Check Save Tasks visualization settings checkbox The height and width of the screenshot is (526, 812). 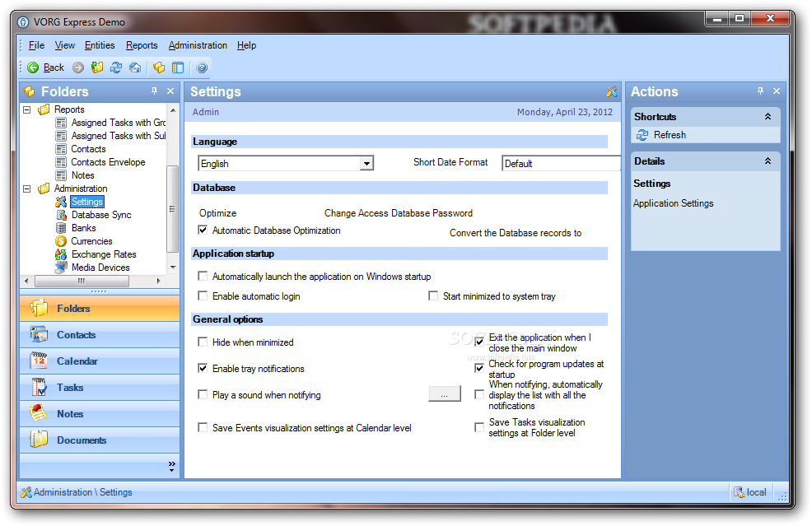coord(479,428)
